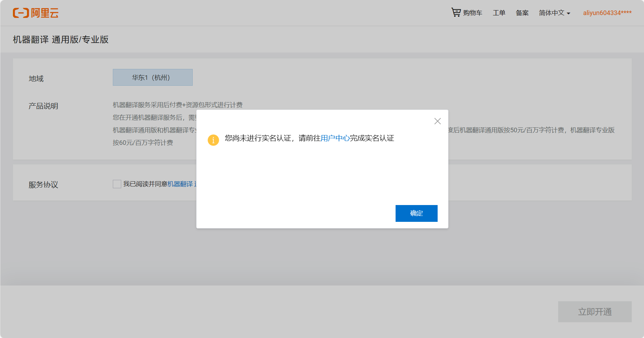The height and width of the screenshot is (338, 644).
Task: Open the 工单 menu item
Action: point(499,13)
